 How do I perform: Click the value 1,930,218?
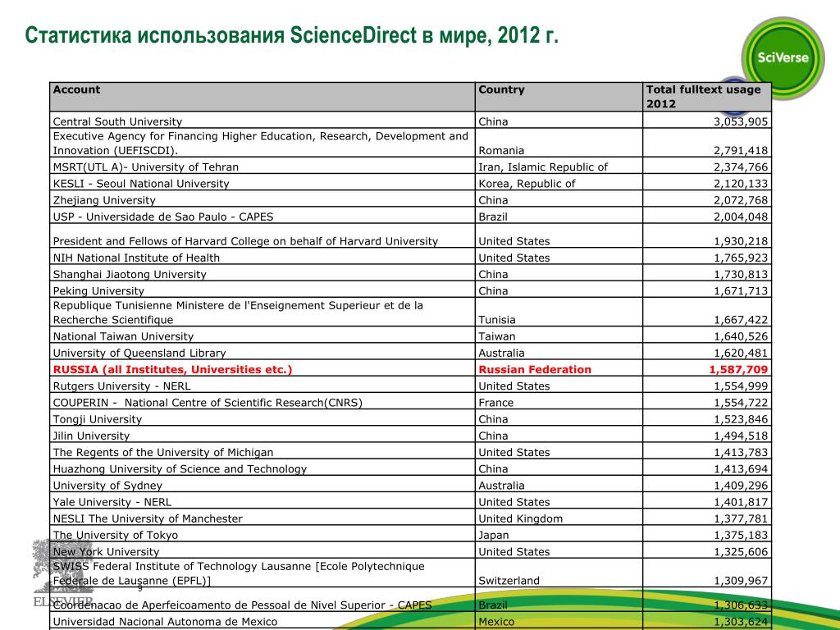[x=741, y=242]
